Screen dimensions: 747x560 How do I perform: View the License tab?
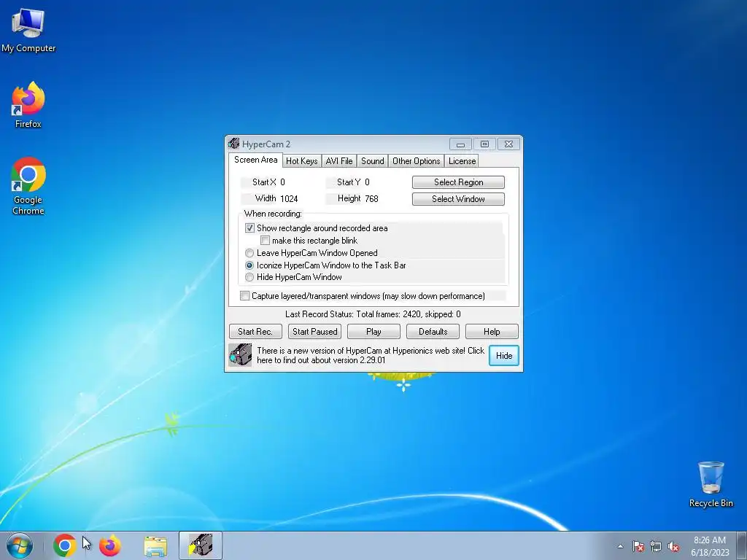[462, 161]
